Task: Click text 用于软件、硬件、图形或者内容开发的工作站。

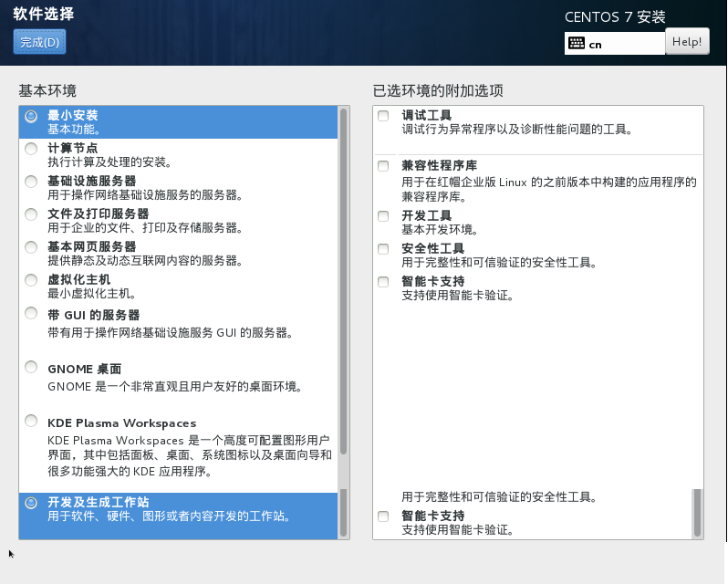Action: click(170, 516)
